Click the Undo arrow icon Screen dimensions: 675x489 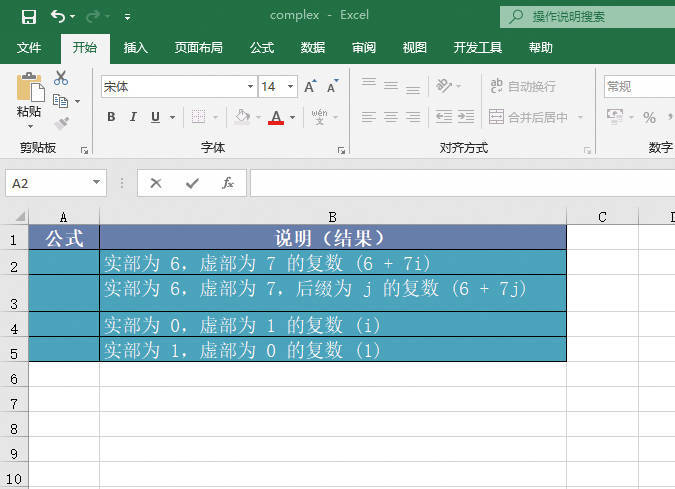58,16
